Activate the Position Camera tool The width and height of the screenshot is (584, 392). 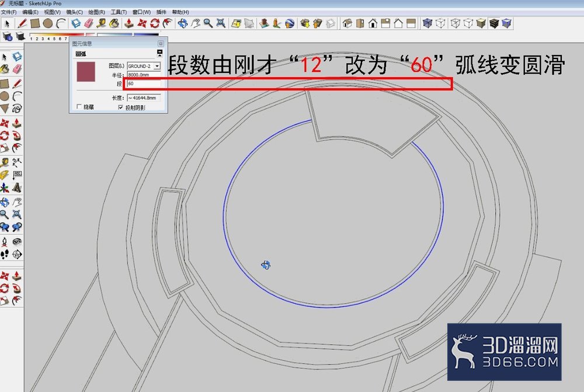[5, 242]
